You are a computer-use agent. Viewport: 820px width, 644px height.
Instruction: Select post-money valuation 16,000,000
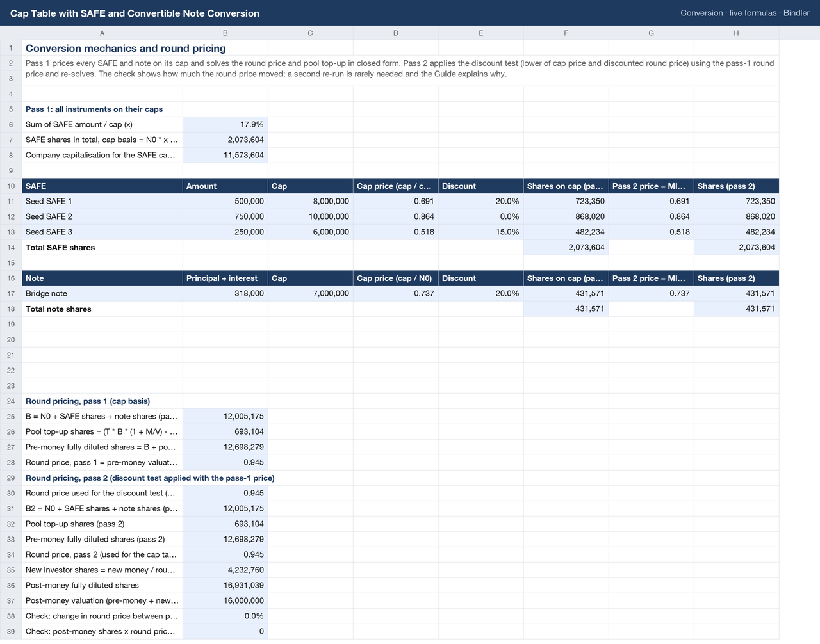(225, 600)
